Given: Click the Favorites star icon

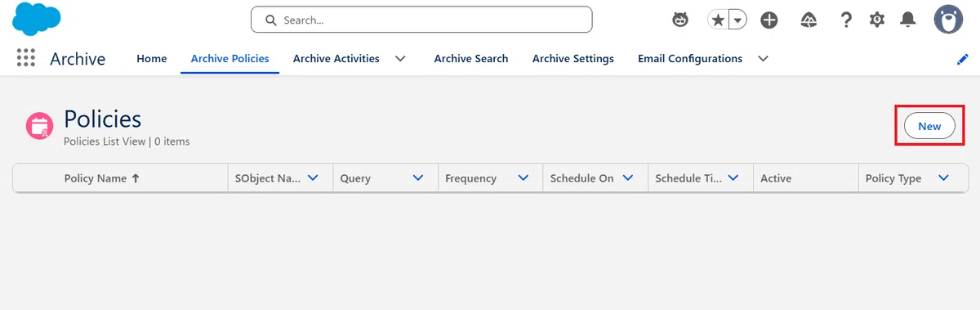Looking at the screenshot, I should [717, 20].
